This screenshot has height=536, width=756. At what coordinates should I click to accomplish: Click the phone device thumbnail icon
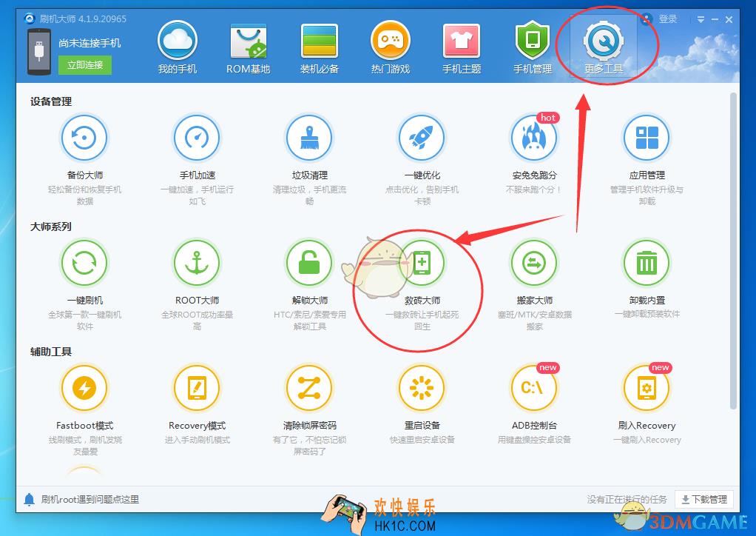coord(39,51)
